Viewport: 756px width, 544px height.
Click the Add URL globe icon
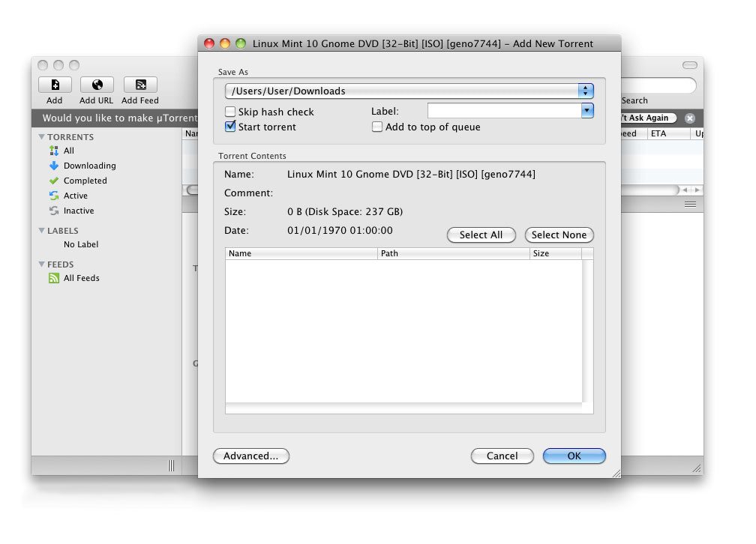pyautogui.click(x=97, y=85)
